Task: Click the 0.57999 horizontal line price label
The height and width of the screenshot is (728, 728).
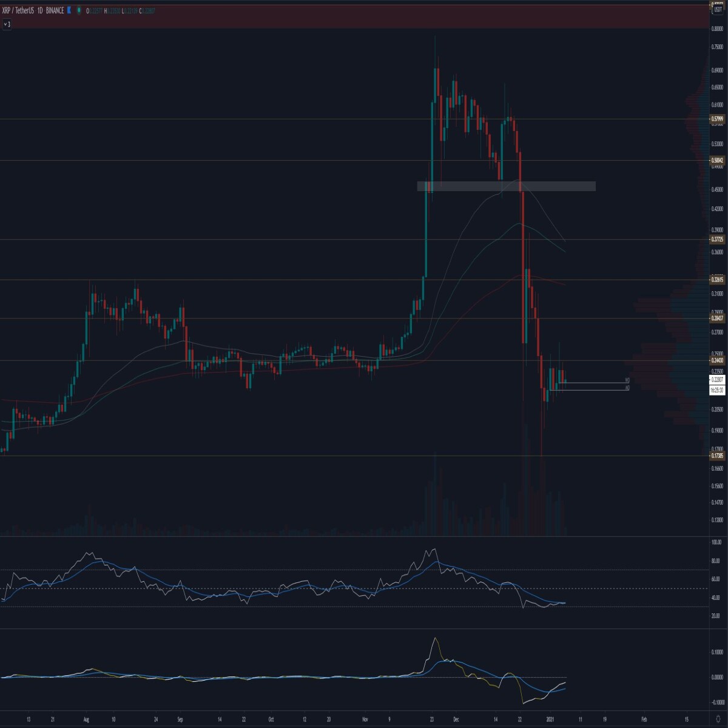Action: pyautogui.click(x=717, y=119)
